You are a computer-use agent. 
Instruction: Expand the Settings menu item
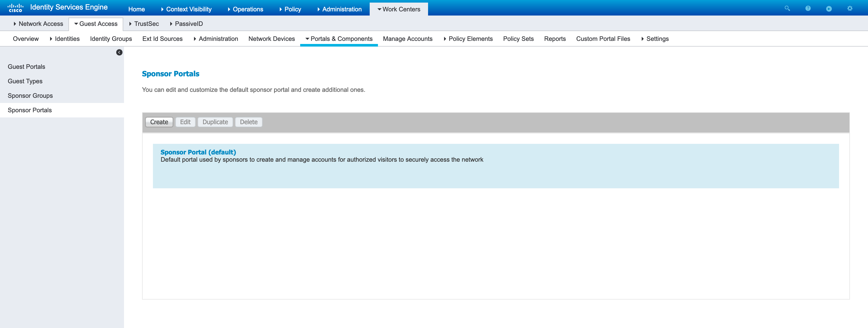click(655, 39)
